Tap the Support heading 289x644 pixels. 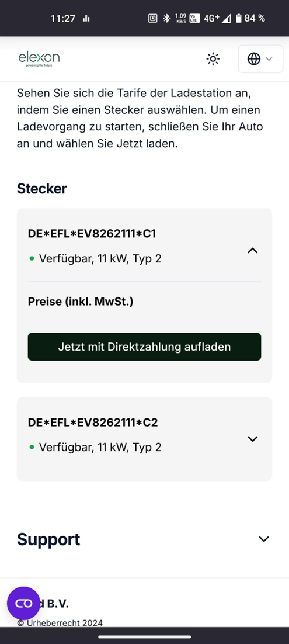[48, 539]
